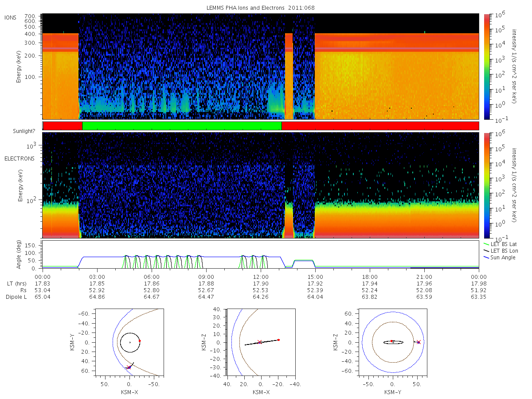This screenshot has height=399, width=532.
Task: Click the red dot on the black orbit circle
Action: pyautogui.click(x=140, y=340)
